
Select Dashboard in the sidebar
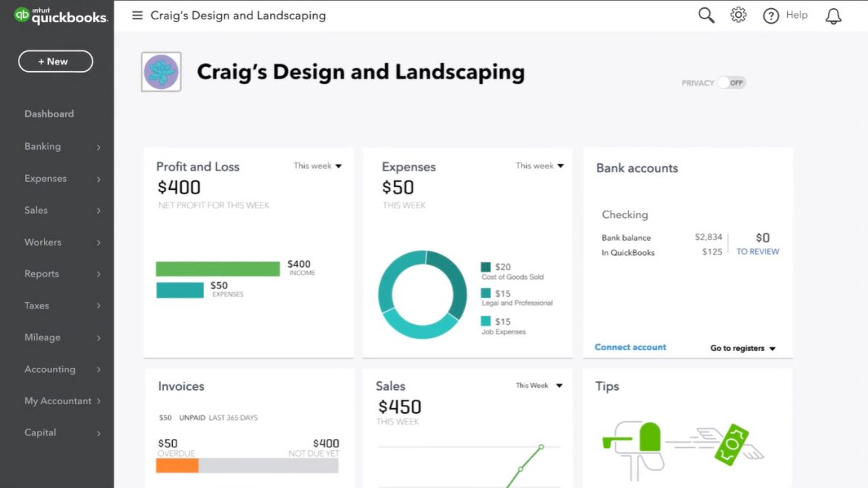(49, 113)
